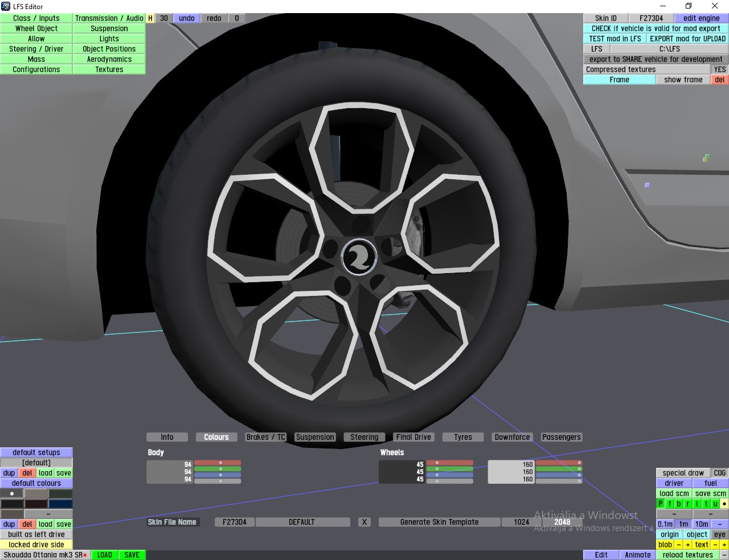Switch to the Brakes / TC tab
The image size is (729, 560).
click(x=265, y=437)
